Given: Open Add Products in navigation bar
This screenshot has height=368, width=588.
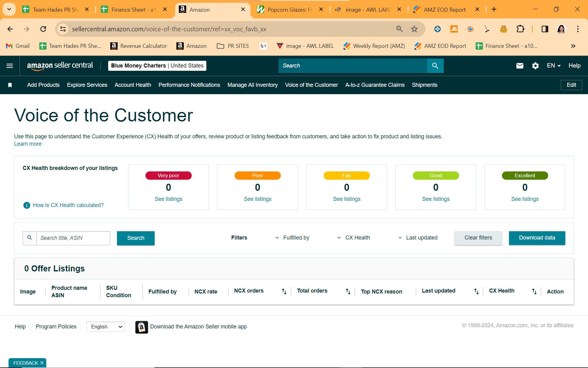Looking at the screenshot, I should point(43,85).
